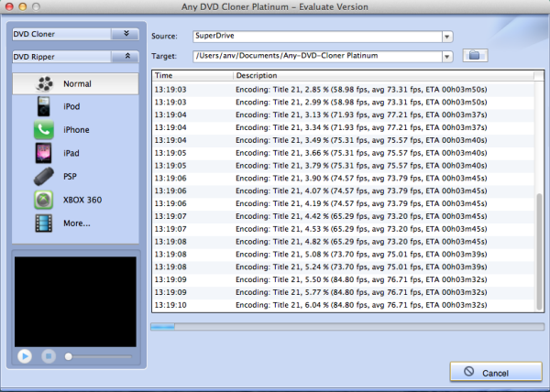
Task: Select the Normal profile label
Action: [77, 83]
